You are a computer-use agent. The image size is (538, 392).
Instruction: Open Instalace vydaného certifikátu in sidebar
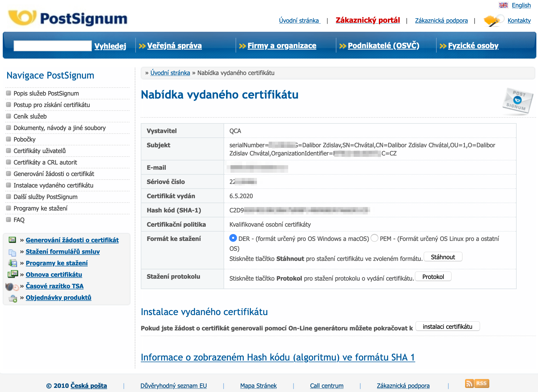click(x=54, y=185)
